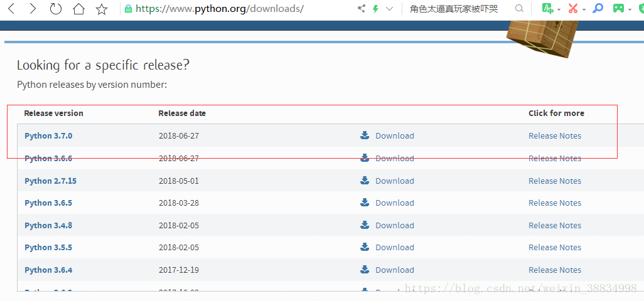The image size is (644, 301).
Task: Open Release Notes for Python 3.6.5
Action: click(x=555, y=203)
